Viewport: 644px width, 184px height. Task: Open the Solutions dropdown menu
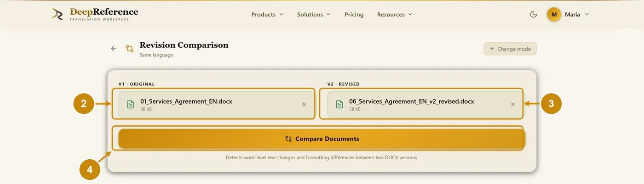[x=314, y=14]
